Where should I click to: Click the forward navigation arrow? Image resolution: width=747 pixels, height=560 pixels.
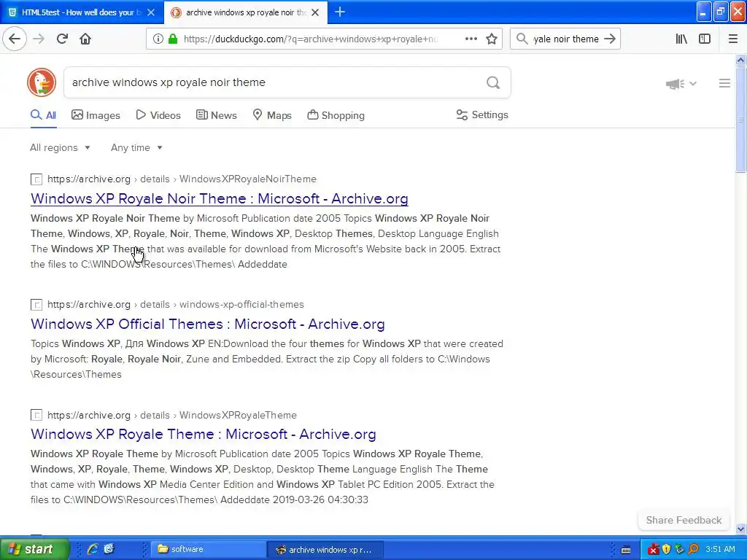pos(39,39)
